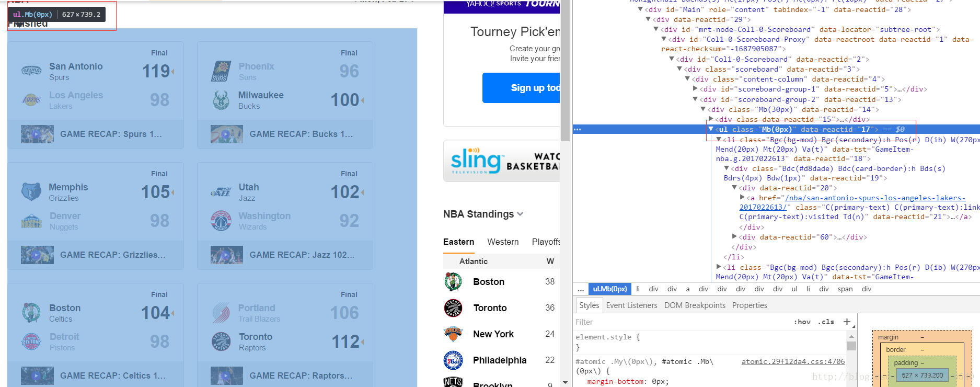
Task: Click the Denver Nuggets team logo
Action: tap(31, 221)
